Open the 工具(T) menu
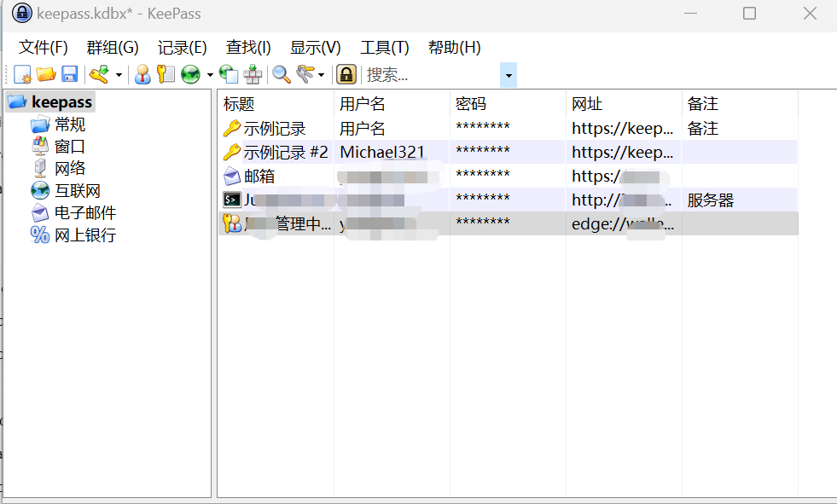 coord(384,48)
